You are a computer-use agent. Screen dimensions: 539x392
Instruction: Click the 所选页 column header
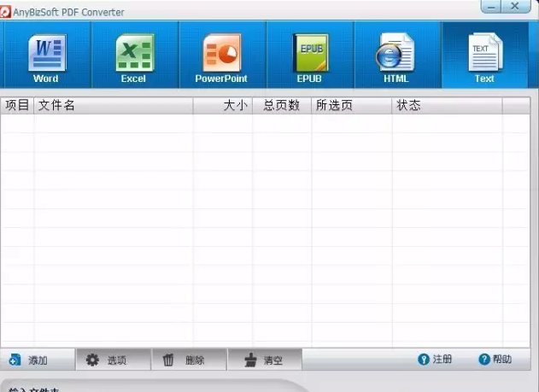pyautogui.click(x=352, y=105)
